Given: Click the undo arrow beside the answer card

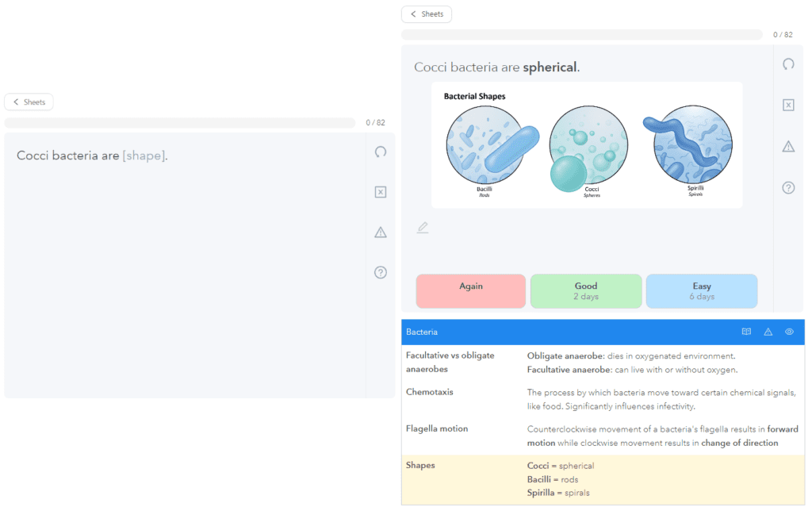Looking at the screenshot, I should 788,64.
